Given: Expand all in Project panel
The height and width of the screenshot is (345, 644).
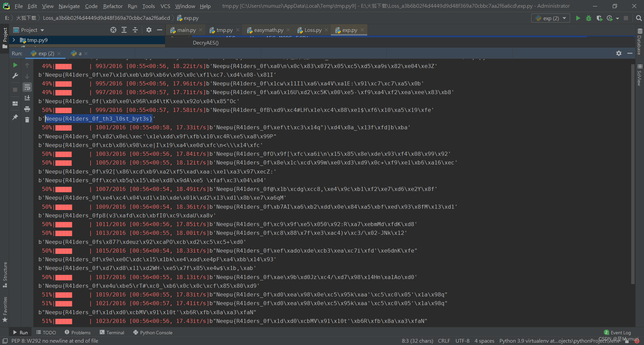Looking at the screenshot, I should pos(124,30).
